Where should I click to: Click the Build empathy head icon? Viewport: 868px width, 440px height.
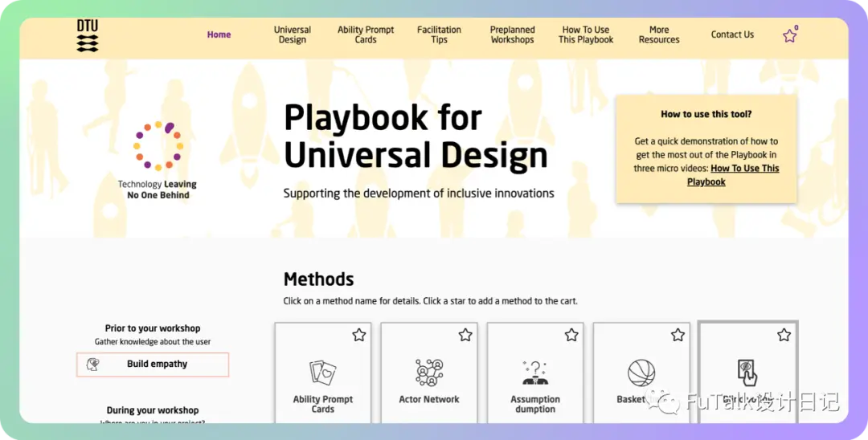(93, 365)
